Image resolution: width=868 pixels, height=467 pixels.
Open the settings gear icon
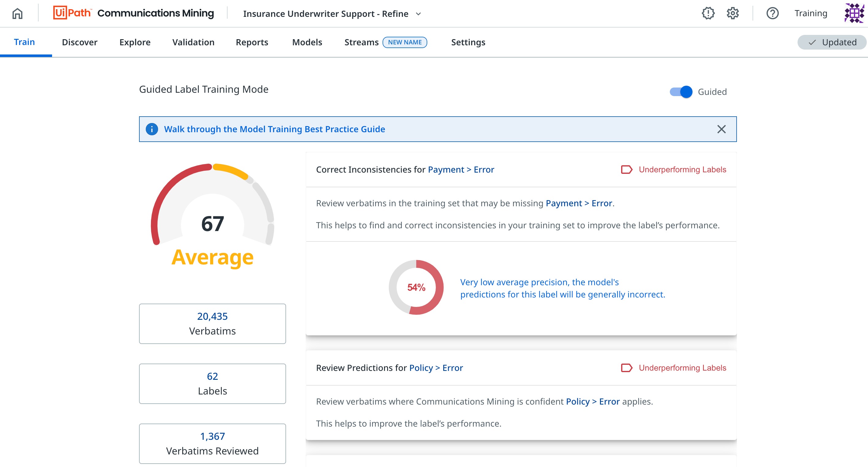[x=733, y=13]
